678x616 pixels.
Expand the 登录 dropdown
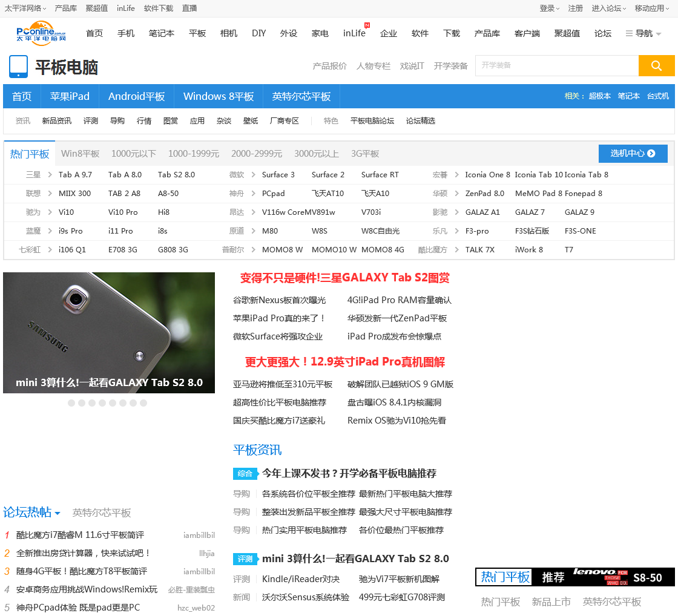point(549,8)
